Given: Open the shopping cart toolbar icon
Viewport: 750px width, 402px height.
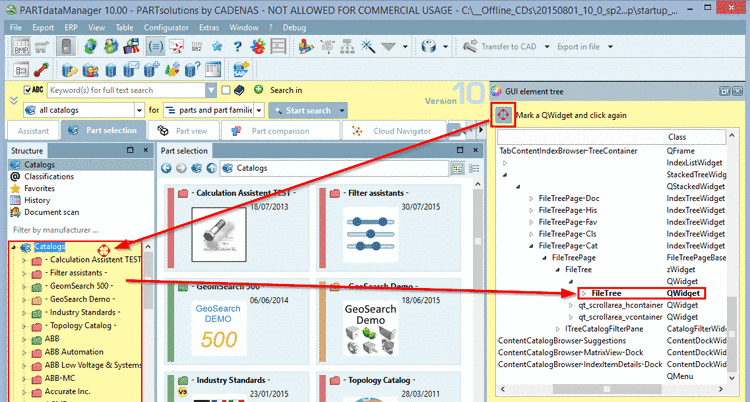Looking at the screenshot, I should [42, 46].
